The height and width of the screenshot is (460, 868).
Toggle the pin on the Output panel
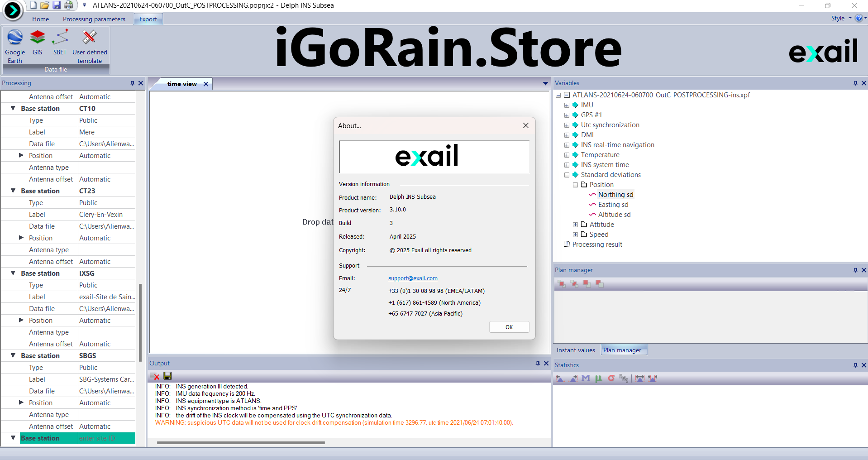(538, 364)
